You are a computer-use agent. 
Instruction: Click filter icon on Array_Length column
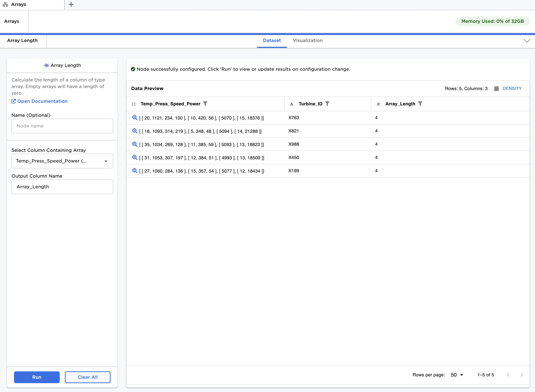click(420, 104)
